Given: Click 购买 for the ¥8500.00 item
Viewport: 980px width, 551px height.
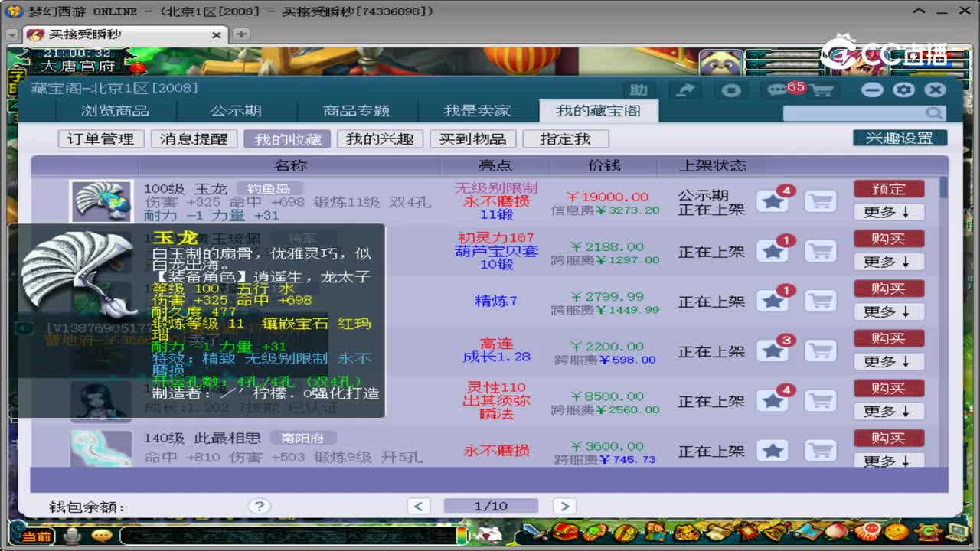Looking at the screenshot, I should click(x=889, y=388).
